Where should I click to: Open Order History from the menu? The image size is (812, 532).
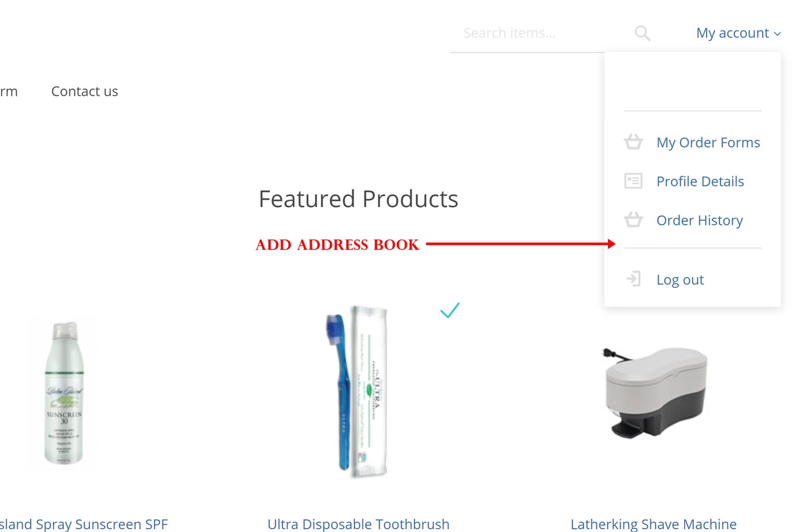699,220
